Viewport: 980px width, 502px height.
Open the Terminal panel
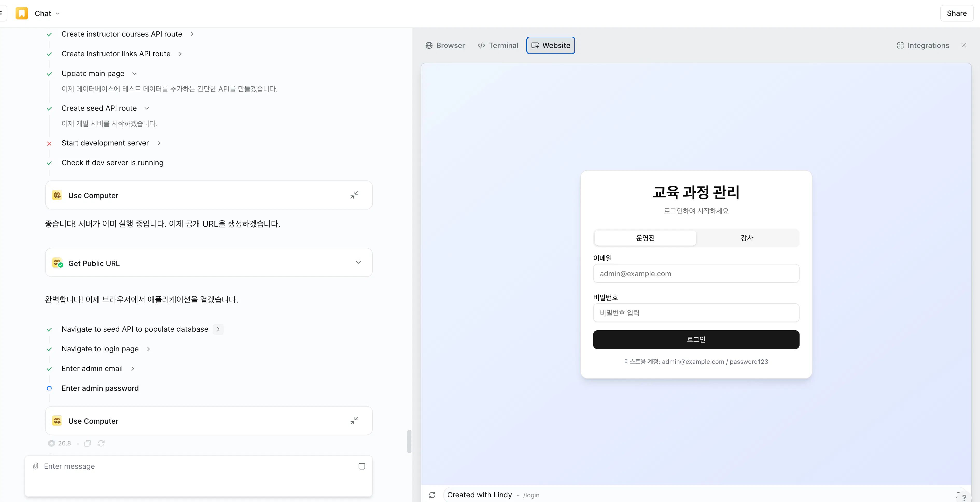(498, 45)
